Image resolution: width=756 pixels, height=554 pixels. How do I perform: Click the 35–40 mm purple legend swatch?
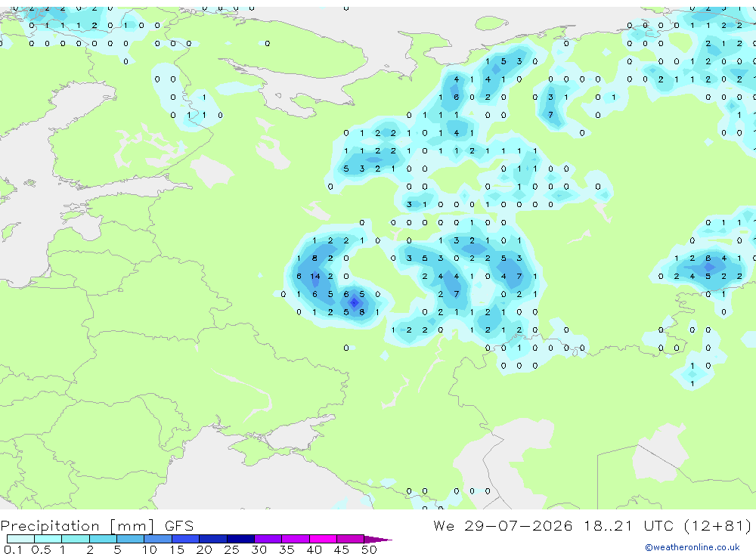click(296, 539)
